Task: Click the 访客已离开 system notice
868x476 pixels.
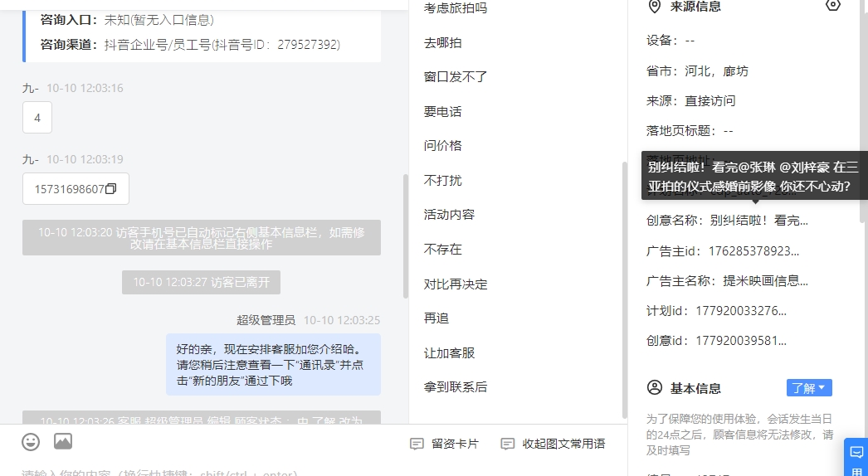Action: click(201, 282)
